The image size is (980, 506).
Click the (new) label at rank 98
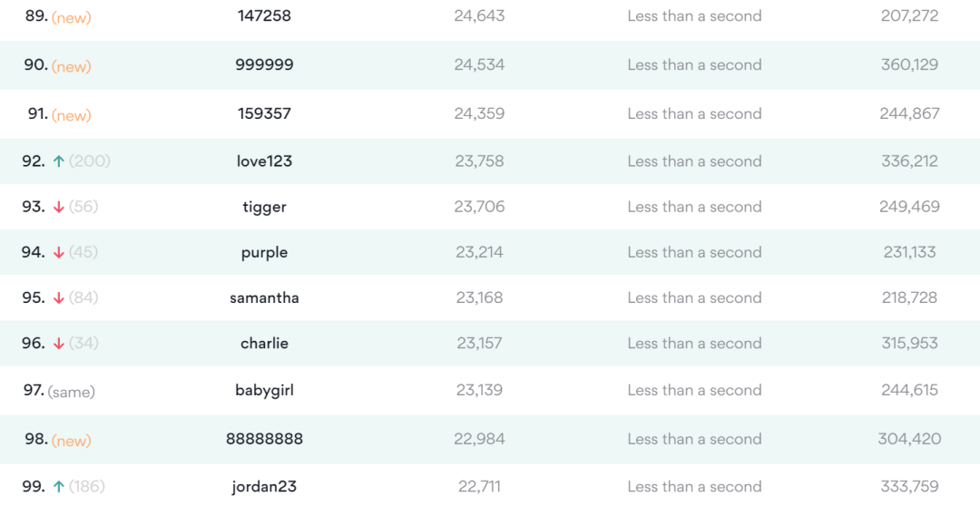pos(72,441)
